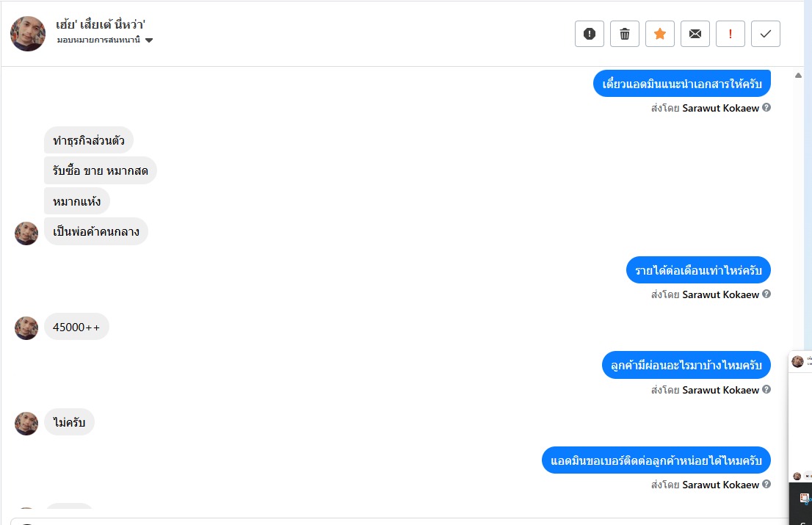Toggle the orange star follow-up flag
The width and height of the screenshot is (812, 525).
coord(659,34)
